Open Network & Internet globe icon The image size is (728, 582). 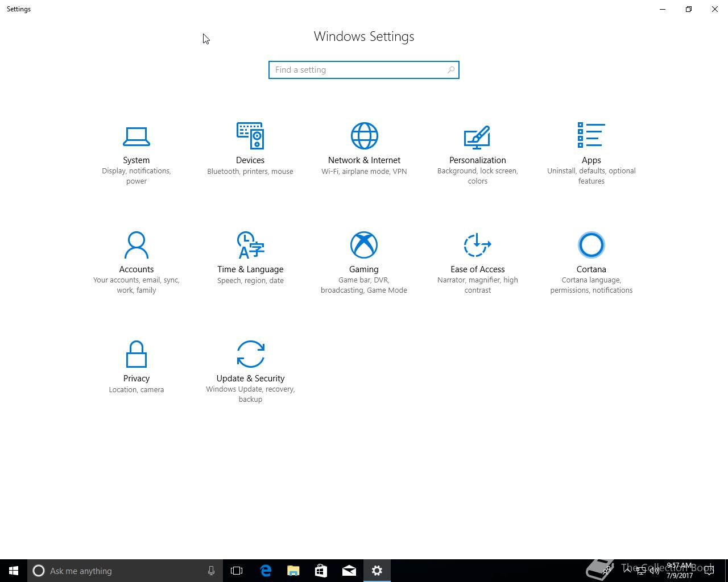click(364, 135)
